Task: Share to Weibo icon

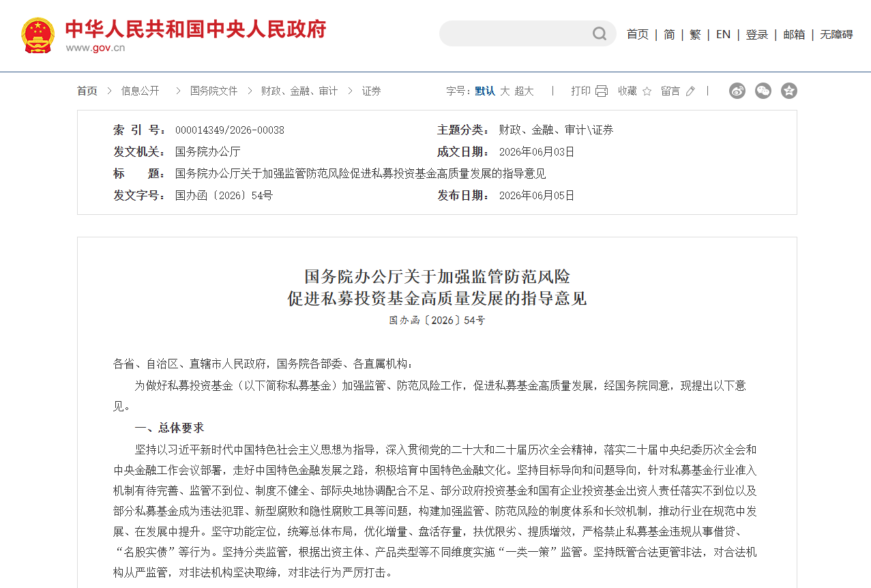Action: pos(737,91)
